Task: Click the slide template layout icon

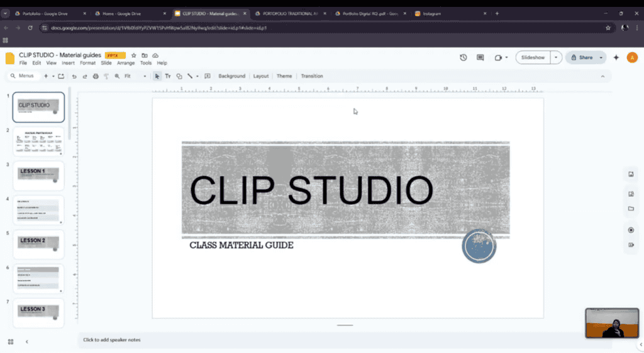Action: (x=61, y=76)
